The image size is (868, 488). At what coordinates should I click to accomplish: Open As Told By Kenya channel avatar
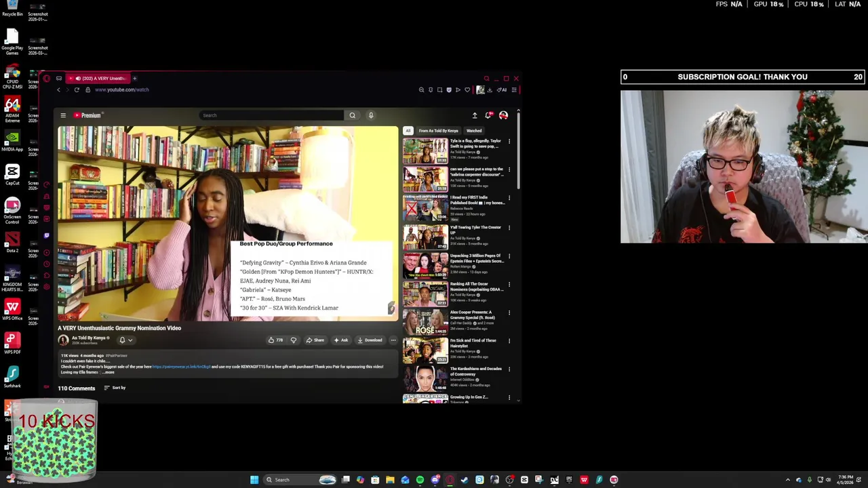coord(63,340)
